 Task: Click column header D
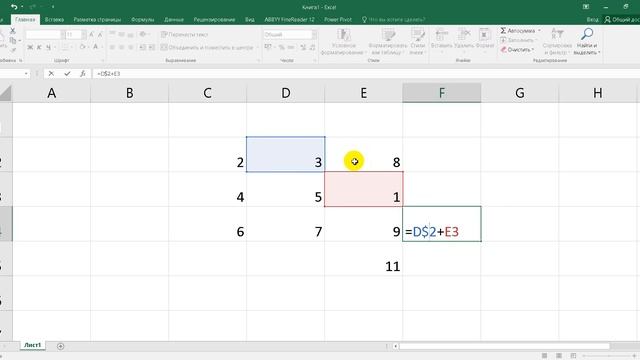[286, 93]
